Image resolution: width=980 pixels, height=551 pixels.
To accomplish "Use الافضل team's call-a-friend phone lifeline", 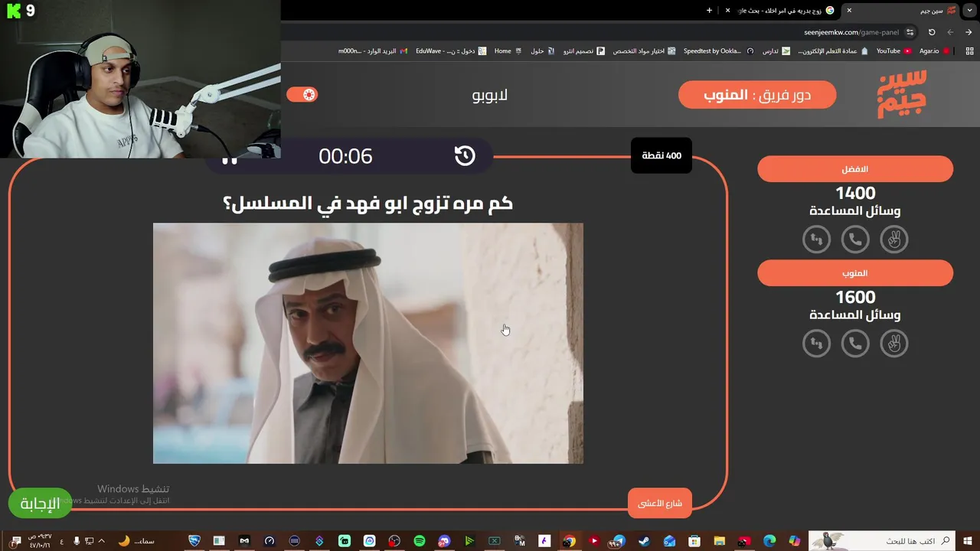I will pos(855,240).
